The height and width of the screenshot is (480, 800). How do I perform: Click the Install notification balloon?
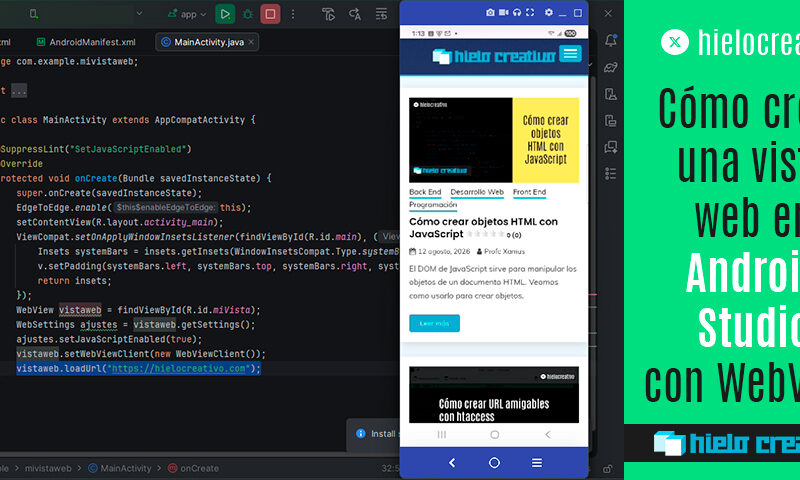374,434
